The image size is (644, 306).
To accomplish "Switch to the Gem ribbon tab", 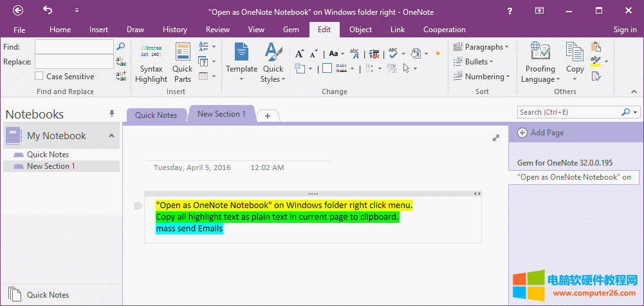I will tap(291, 30).
